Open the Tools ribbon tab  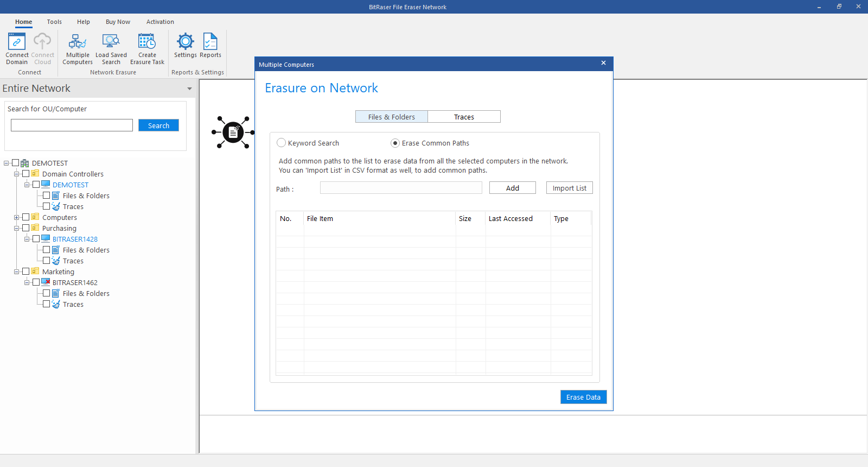54,22
